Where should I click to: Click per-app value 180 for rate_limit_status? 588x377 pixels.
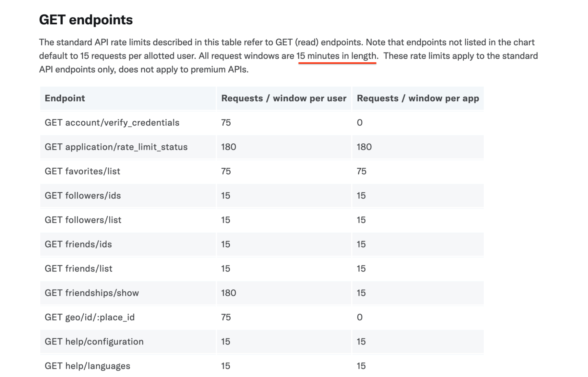364,147
